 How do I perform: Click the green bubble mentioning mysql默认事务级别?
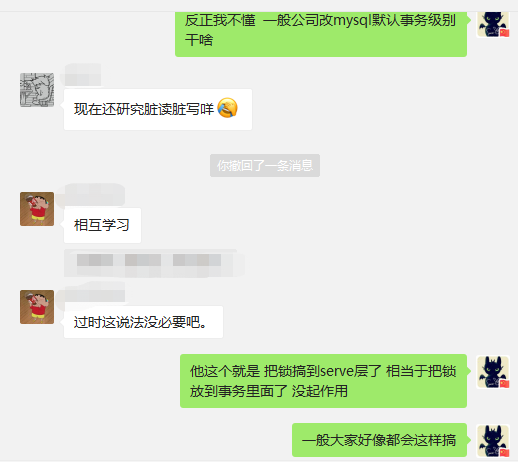(321, 34)
